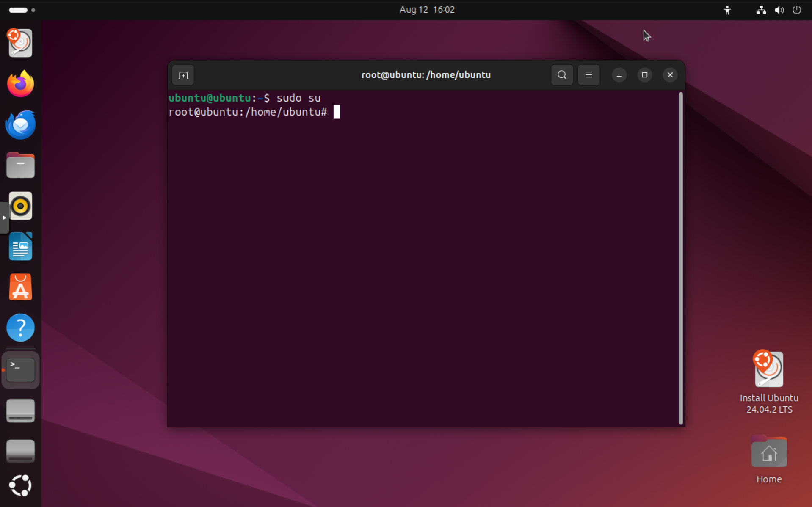
Task: Click the 'sudo su' command text
Action: click(x=298, y=98)
